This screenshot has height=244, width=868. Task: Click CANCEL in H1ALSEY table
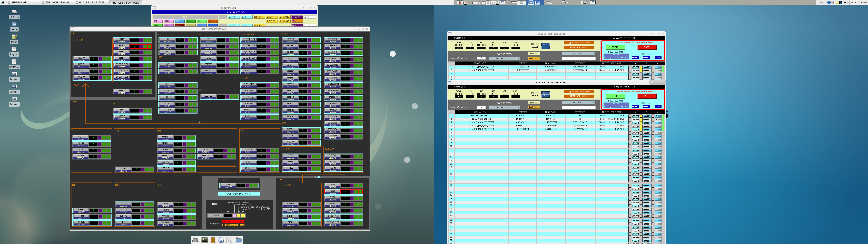click(x=647, y=47)
